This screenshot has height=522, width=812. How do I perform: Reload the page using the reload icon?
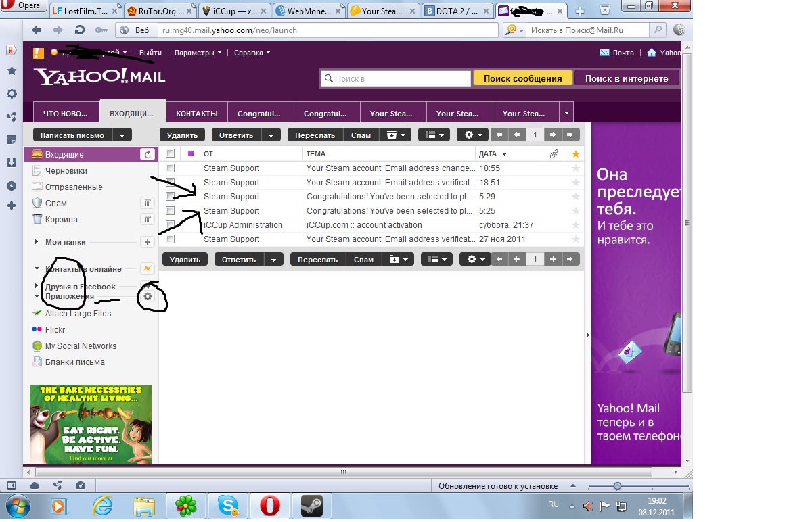(x=79, y=30)
